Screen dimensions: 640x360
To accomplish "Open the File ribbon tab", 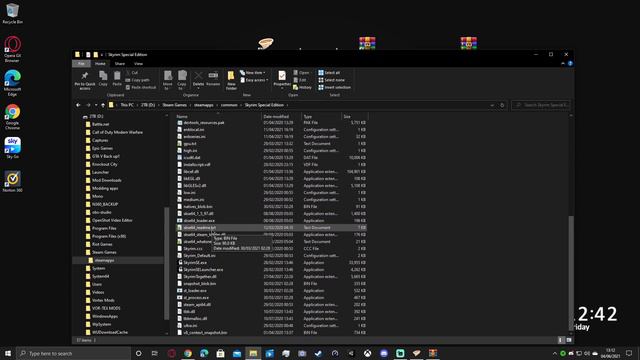I will coord(81,64).
